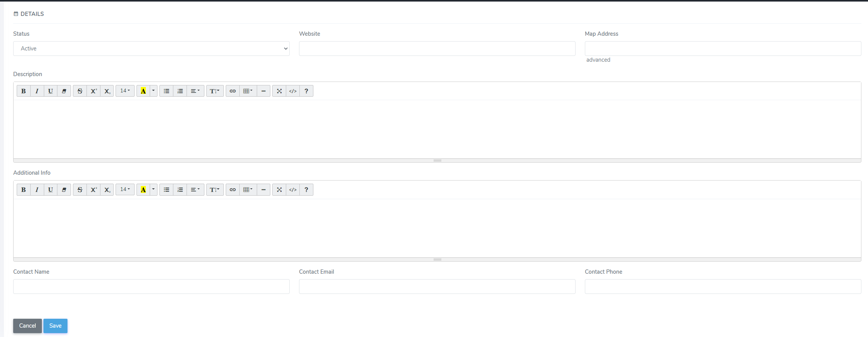
Task: Click eraser icon in Description editor toolbar
Action: [64, 91]
